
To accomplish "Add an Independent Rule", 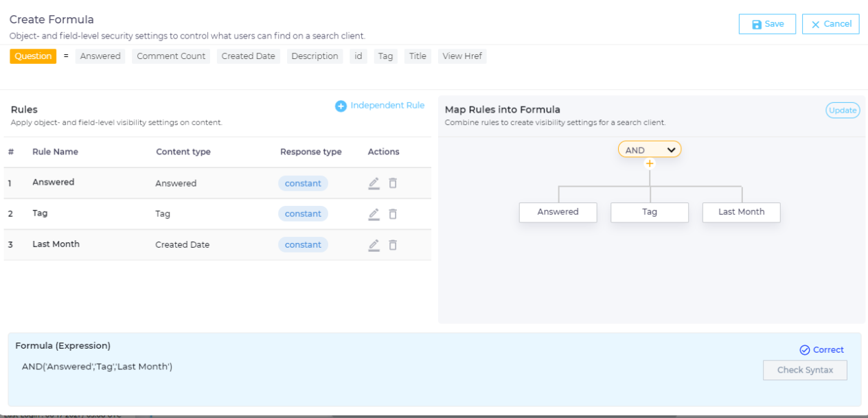I will [380, 106].
